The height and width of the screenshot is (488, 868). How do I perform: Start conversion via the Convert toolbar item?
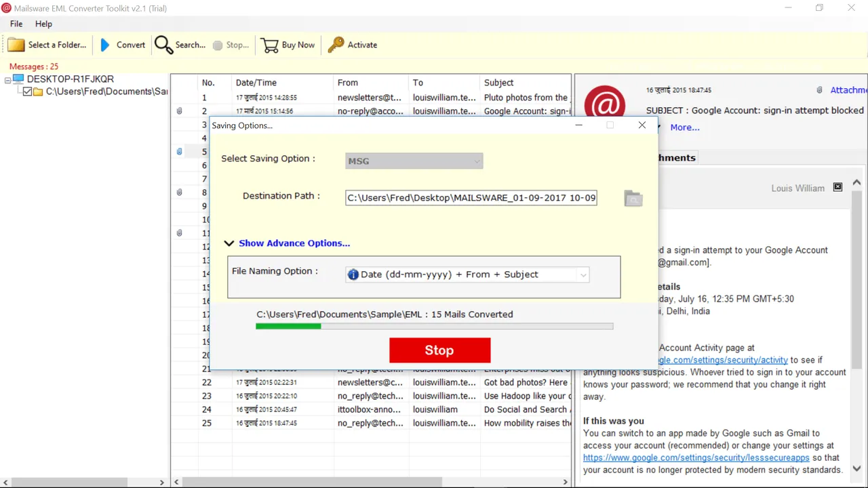tap(123, 45)
